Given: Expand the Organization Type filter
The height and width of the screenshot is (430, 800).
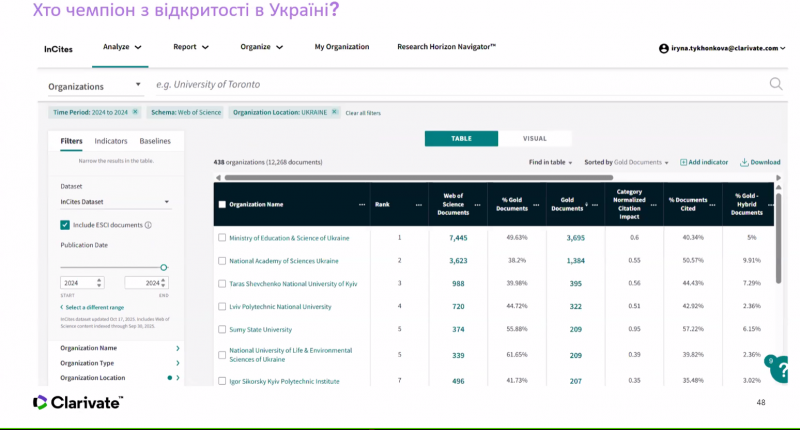Looking at the screenshot, I should coord(178,363).
